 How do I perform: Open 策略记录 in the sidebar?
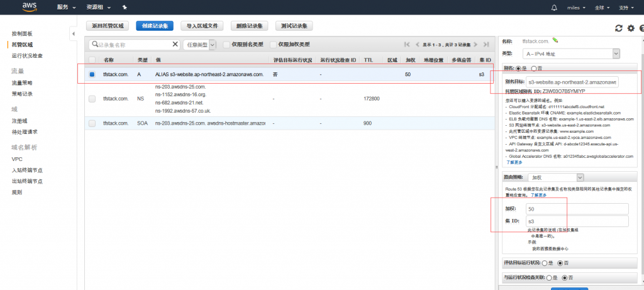point(22,94)
